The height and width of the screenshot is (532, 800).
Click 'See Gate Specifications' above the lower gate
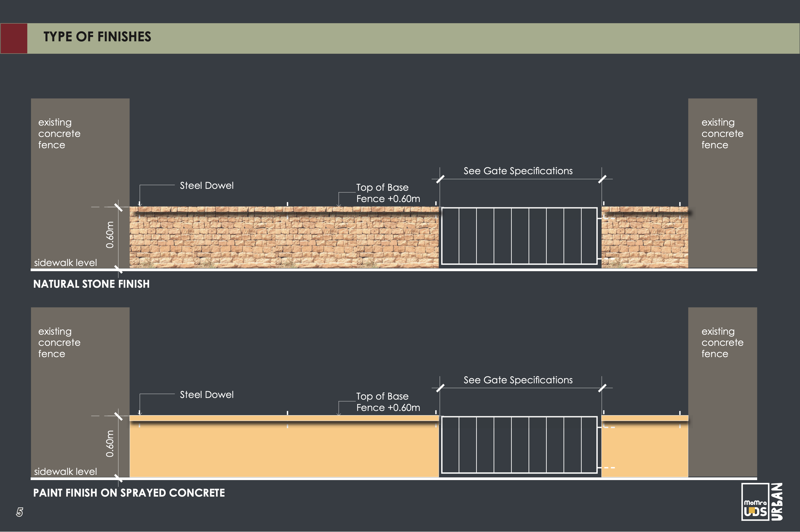(x=518, y=380)
